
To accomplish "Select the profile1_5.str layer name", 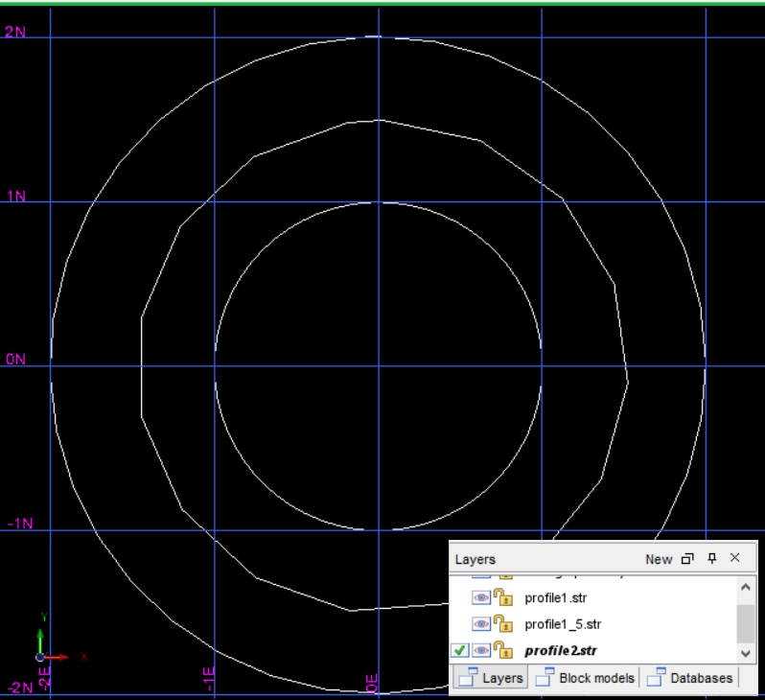I will 563,624.
